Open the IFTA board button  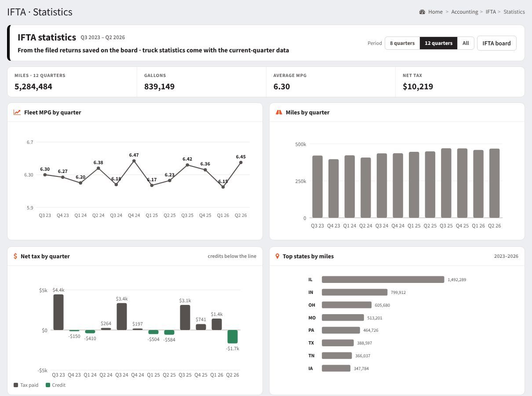point(496,43)
